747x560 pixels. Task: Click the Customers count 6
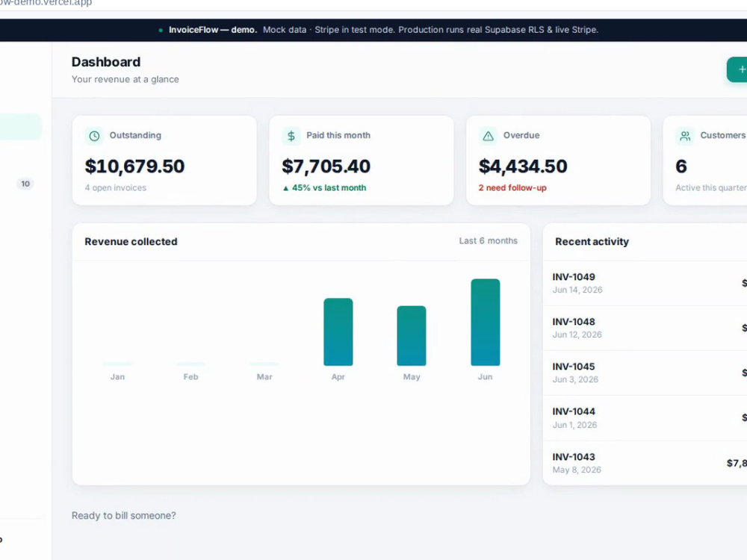pos(681,167)
